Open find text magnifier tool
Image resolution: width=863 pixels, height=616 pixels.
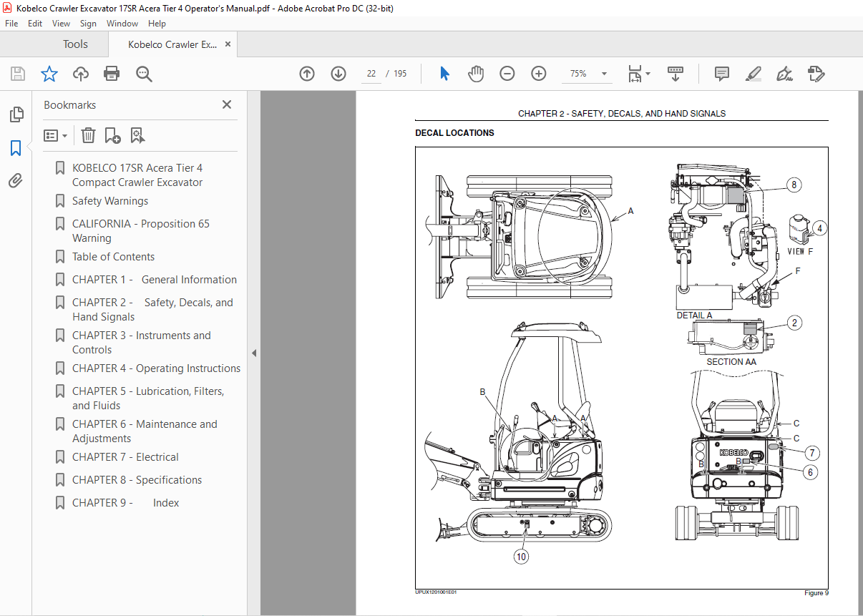(144, 74)
